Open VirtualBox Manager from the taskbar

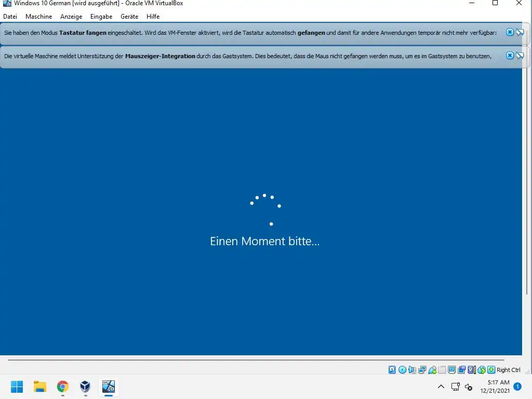(x=85, y=387)
